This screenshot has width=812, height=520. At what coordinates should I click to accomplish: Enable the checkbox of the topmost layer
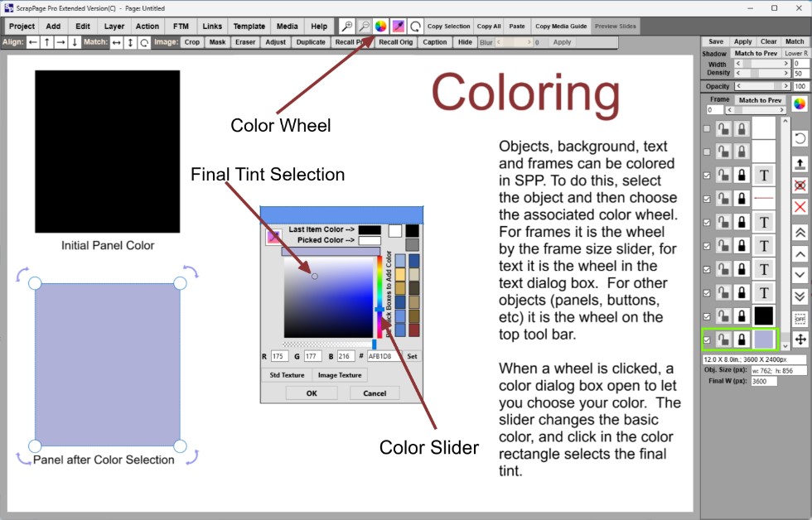(x=707, y=129)
